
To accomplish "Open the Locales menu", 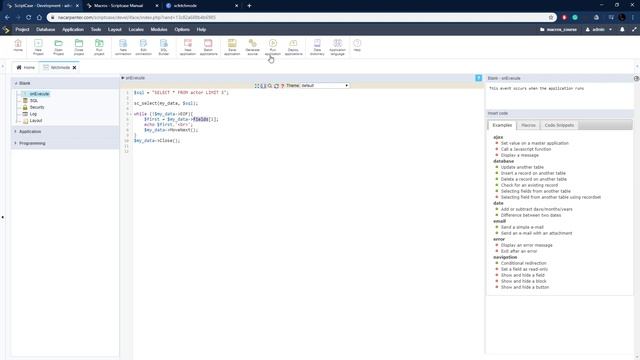I will [x=136, y=29].
